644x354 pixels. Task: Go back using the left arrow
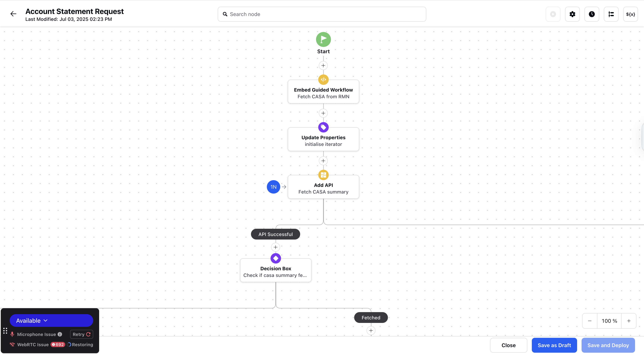pos(13,14)
